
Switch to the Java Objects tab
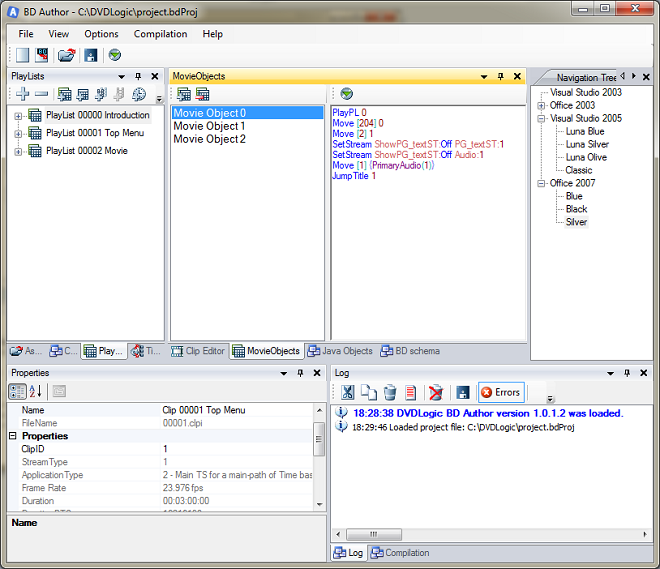pyautogui.click(x=340, y=351)
